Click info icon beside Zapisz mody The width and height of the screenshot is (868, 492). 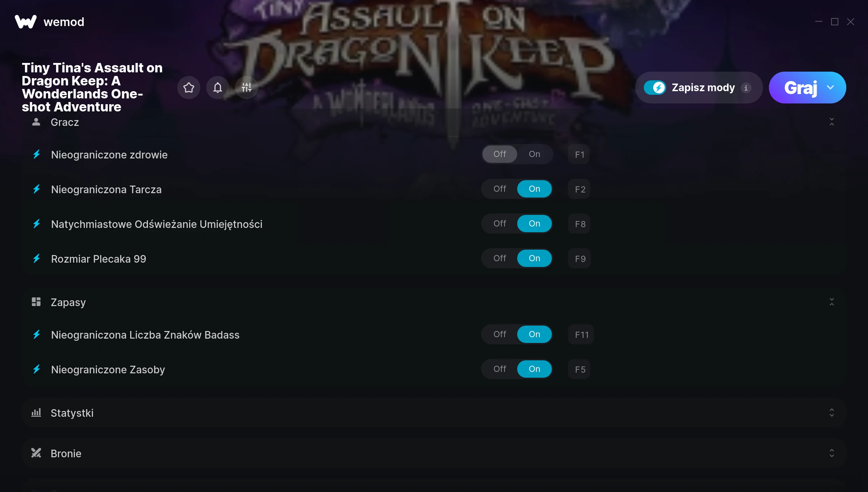coord(746,88)
